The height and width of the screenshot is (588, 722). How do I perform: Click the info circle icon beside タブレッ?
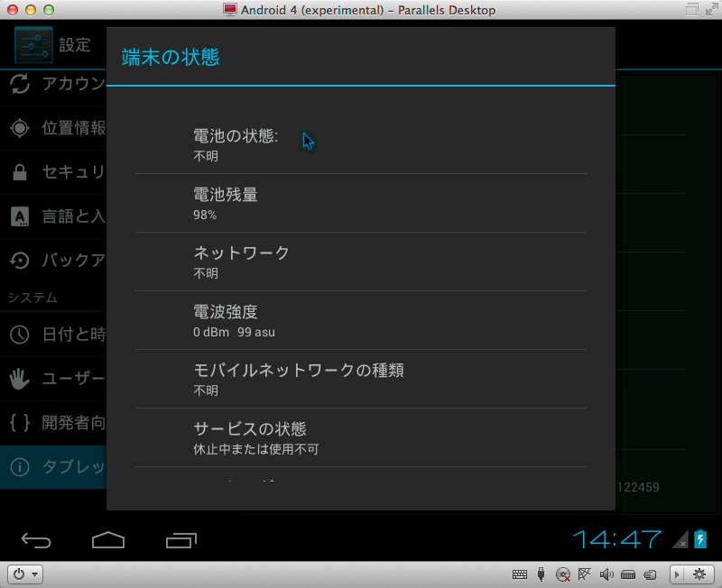coord(20,467)
